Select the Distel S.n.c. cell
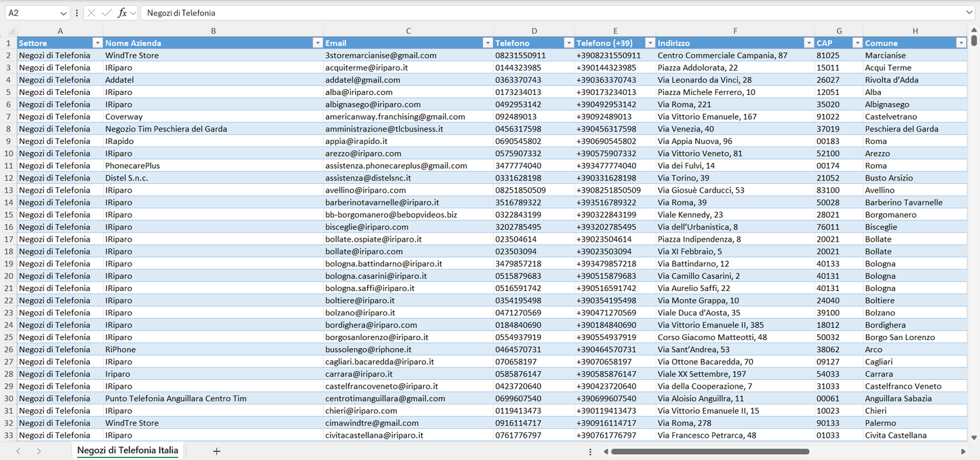The image size is (980, 460). [x=214, y=178]
